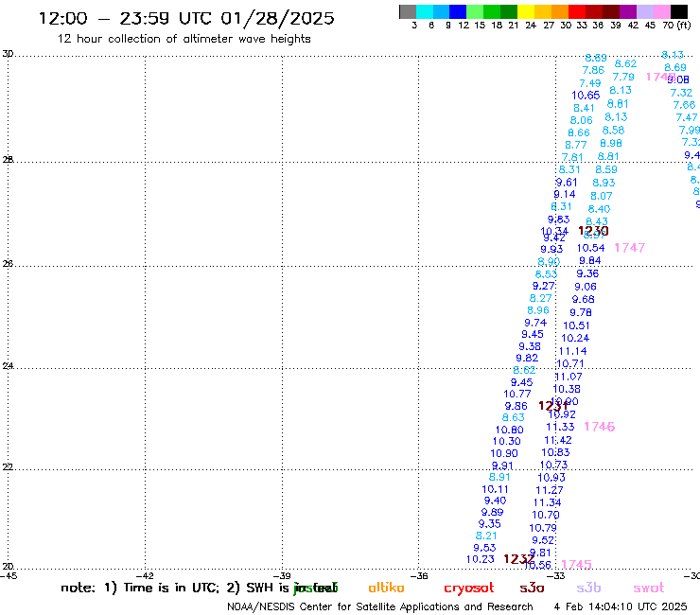The width and height of the screenshot is (700, 615).
Task: Click the wave height value 10.51
Action: tap(576, 325)
